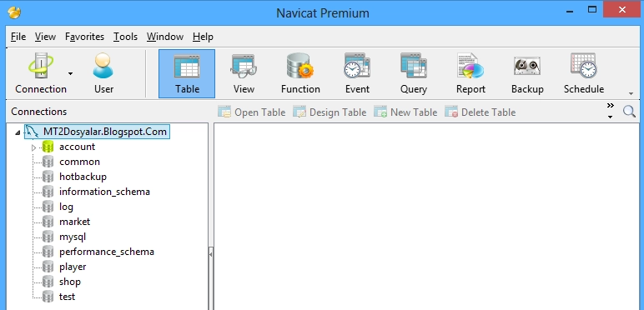The image size is (644, 310).
Task: Select the information_schema database name
Action: (104, 192)
